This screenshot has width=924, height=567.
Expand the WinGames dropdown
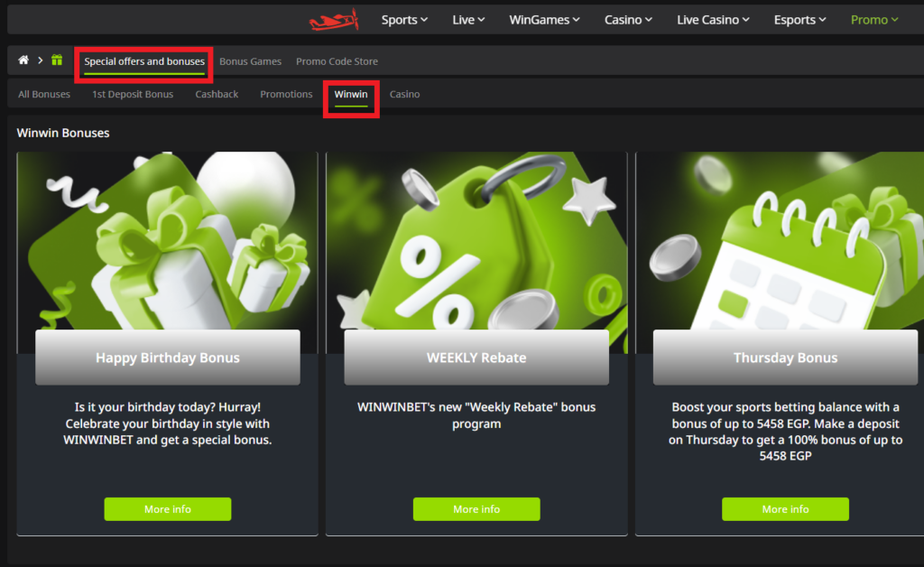click(544, 20)
